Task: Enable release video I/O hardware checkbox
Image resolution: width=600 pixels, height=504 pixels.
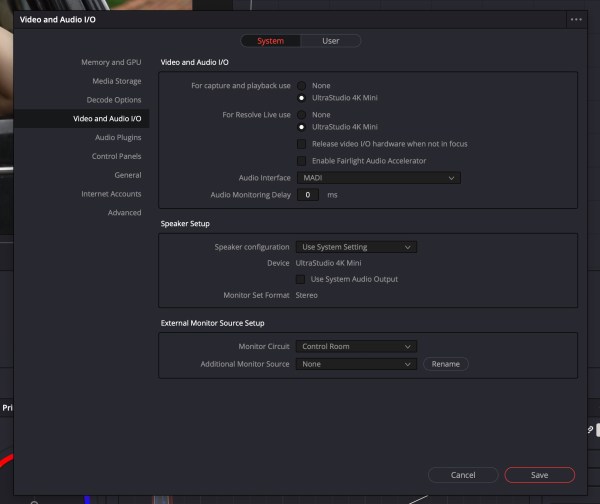Action: pos(301,144)
